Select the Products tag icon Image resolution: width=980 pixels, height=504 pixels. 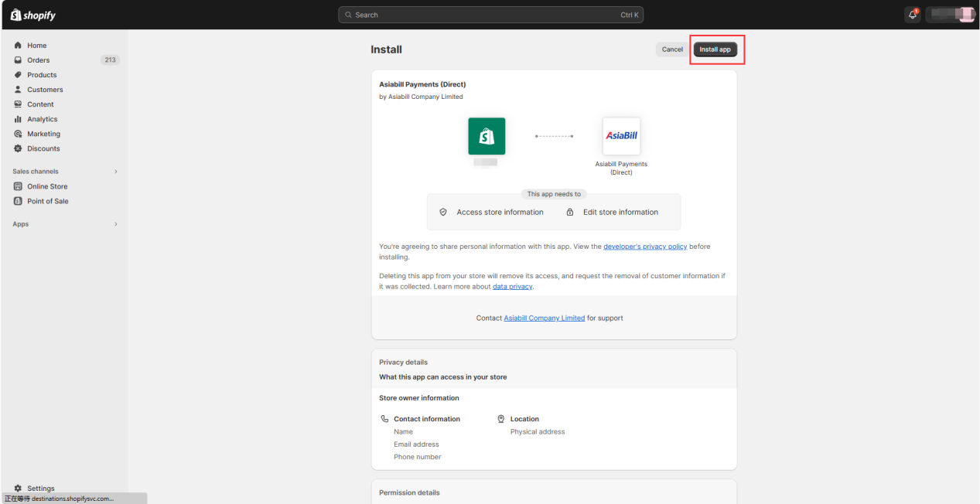[18, 75]
